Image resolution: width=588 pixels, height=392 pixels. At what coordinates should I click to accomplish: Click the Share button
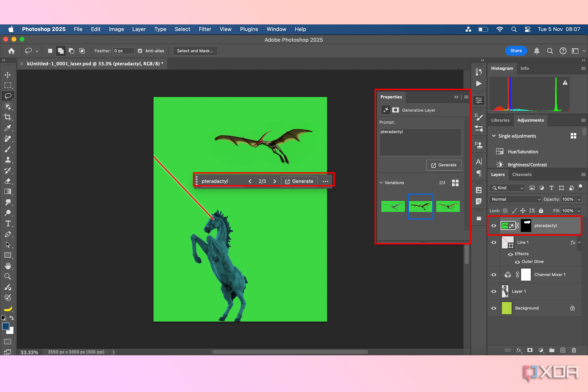tap(516, 51)
